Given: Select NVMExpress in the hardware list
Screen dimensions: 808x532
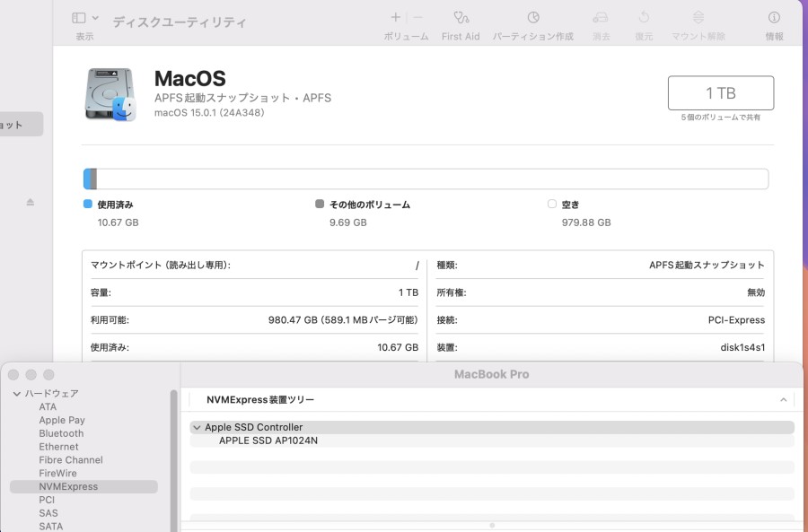Looking at the screenshot, I should tap(84, 486).
